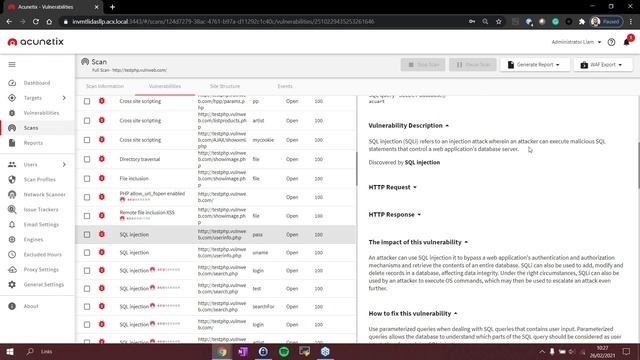Open About info icon
The width and height of the screenshot is (640, 360).
coord(12,306)
